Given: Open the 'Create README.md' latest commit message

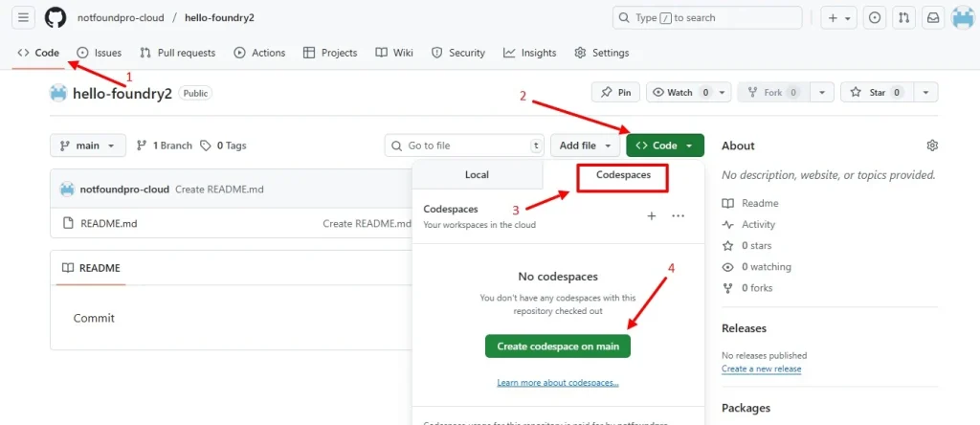Looking at the screenshot, I should click(219, 189).
